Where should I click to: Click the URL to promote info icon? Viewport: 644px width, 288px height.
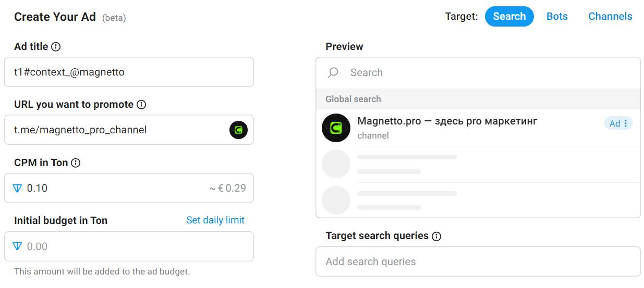point(141,105)
